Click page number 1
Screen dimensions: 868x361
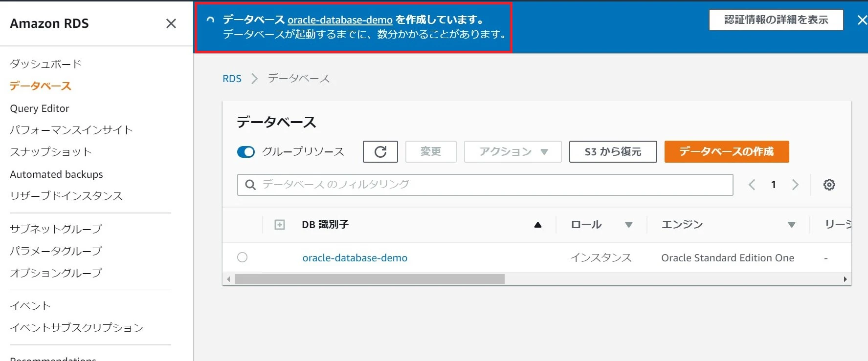[x=774, y=185]
